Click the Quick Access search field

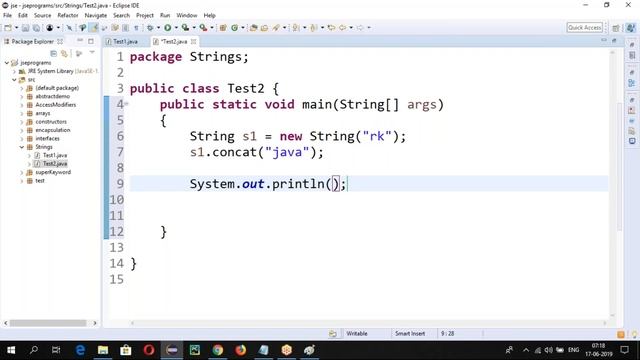coord(584,28)
